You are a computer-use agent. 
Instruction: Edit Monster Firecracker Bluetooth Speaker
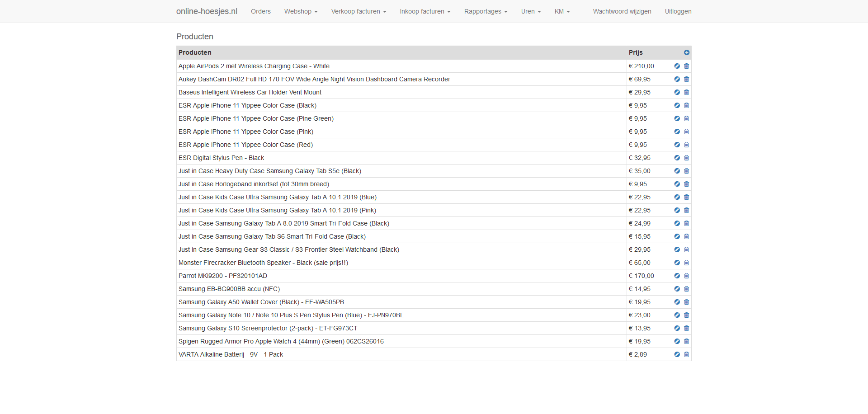pos(677,263)
